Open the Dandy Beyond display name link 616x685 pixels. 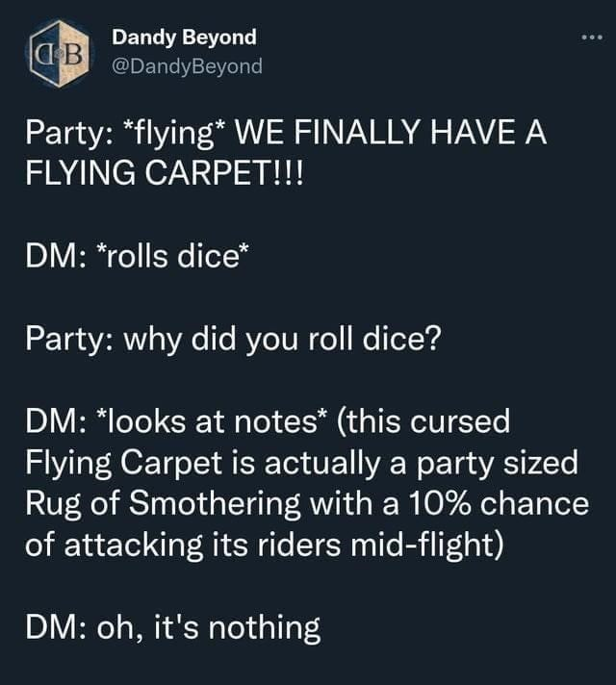pos(184,38)
